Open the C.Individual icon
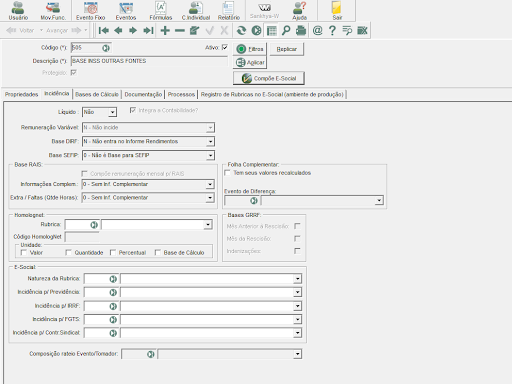 click(x=196, y=11)
